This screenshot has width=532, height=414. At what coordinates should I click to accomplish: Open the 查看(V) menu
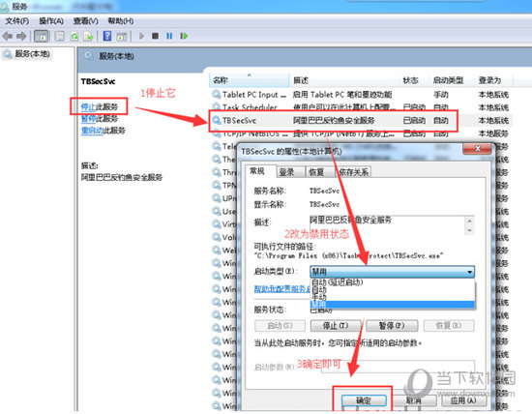[x=86, y=21]
